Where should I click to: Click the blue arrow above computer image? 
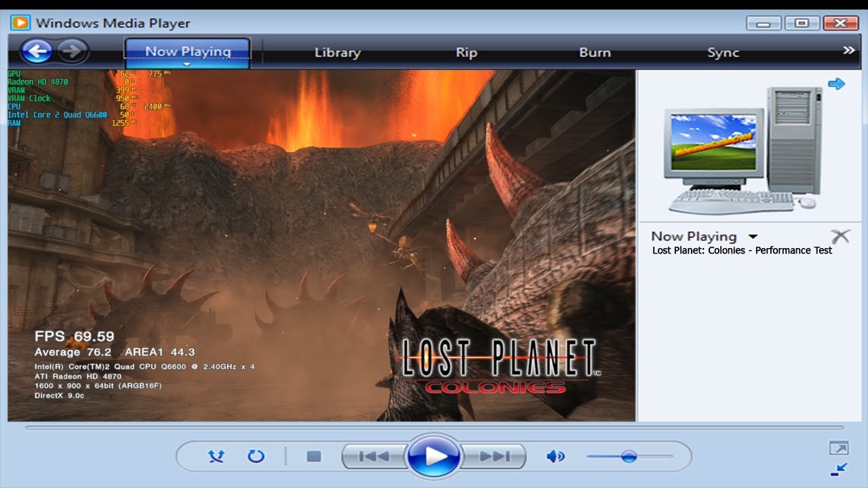coord(836,84)
